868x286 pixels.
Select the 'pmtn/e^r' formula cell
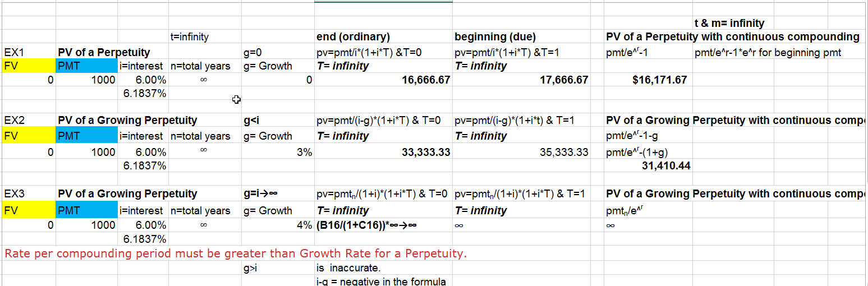649,210
